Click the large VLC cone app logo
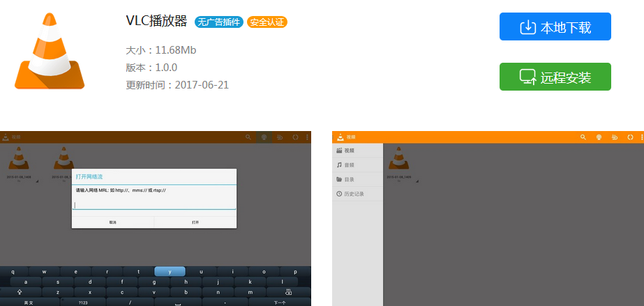Screen dimensions: 644x306 coord(50,51)
